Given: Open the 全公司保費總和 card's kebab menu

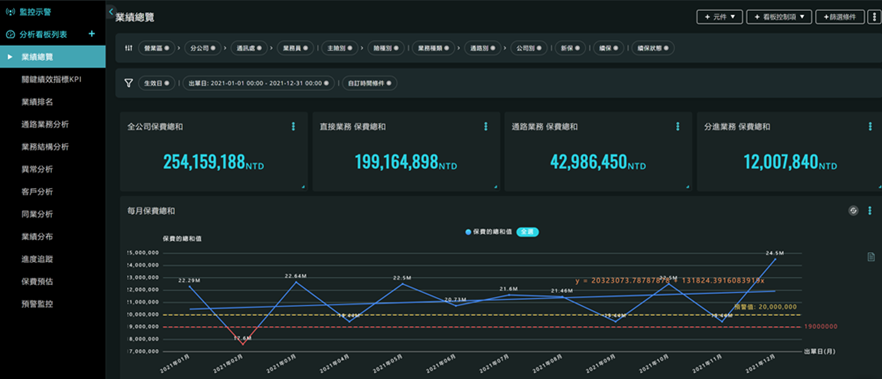Looking at the screenshot, I should coord(293,127).
